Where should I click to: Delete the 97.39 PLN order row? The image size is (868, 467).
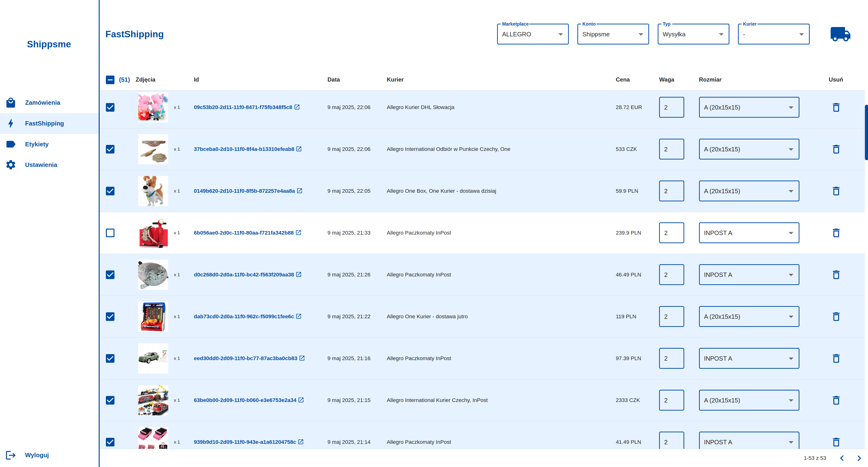(x=836, y=358)
